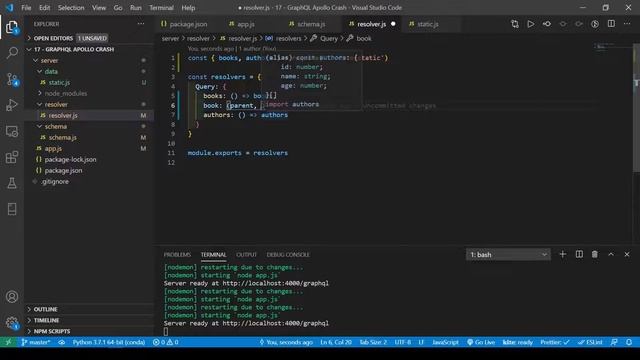This screenshot has height=360, width=640.
Task: Open the Accounts icon in activity bar
Action: (12, 296)
